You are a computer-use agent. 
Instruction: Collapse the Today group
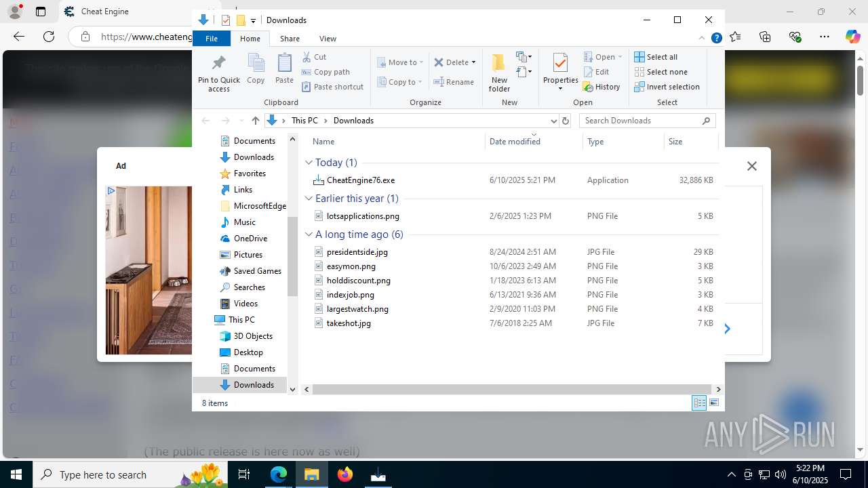(309, 163)
